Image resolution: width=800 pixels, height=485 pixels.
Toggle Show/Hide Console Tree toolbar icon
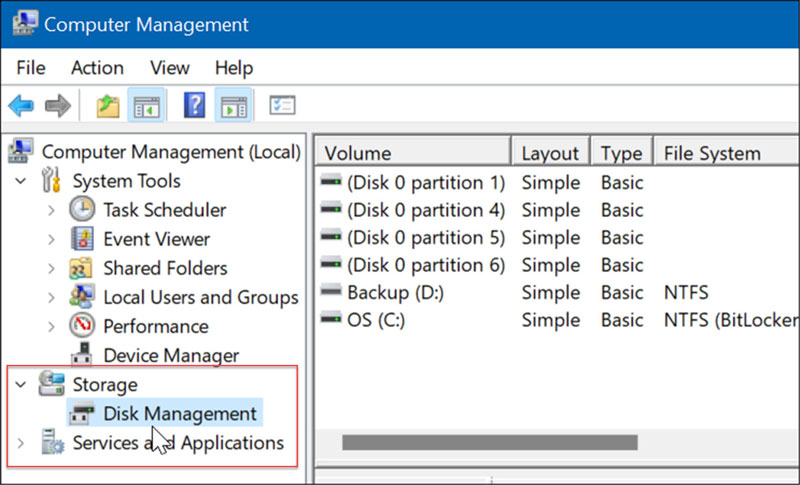[x=144, y=106]
